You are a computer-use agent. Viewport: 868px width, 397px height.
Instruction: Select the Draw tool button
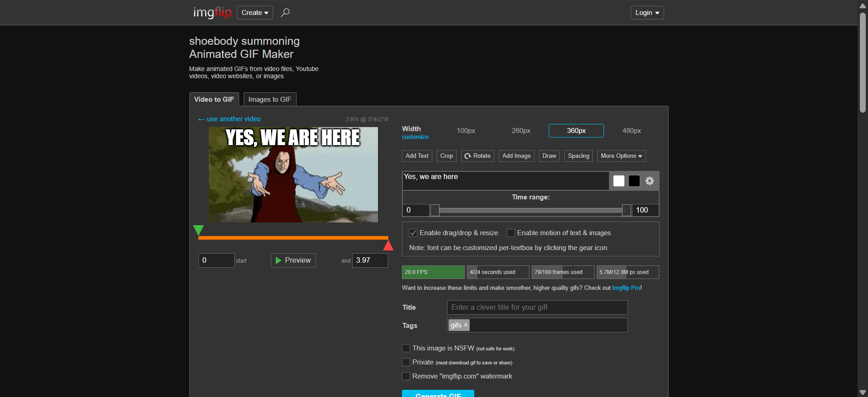point(549,156)
